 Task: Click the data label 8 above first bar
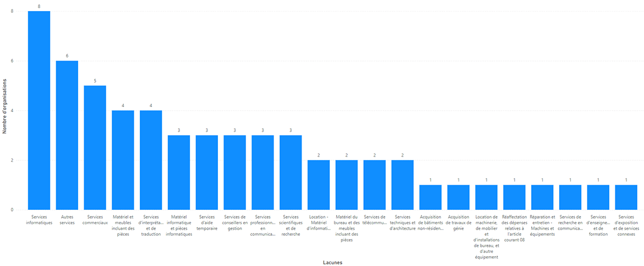(39, 6)
